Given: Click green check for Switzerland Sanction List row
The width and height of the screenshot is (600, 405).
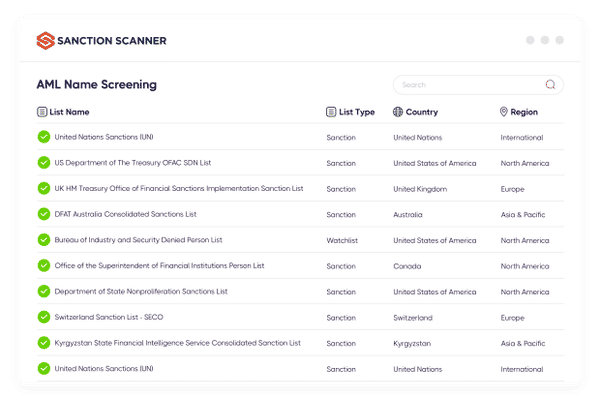Looking at the screenshot, I should (44, 317).
